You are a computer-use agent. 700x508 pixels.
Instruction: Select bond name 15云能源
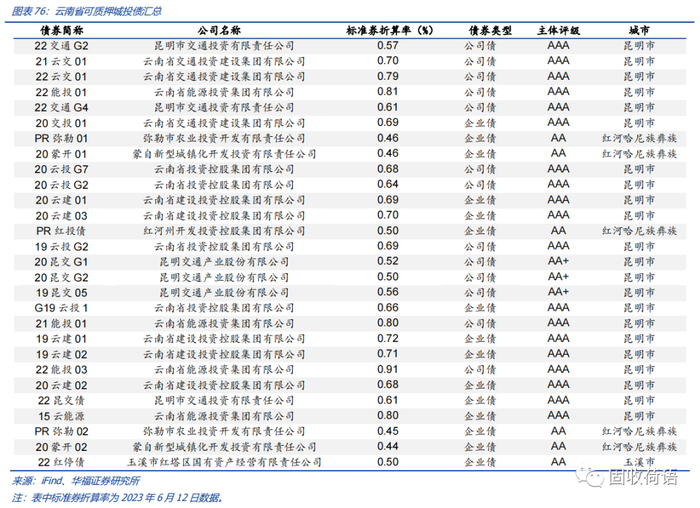pos(62,416)
